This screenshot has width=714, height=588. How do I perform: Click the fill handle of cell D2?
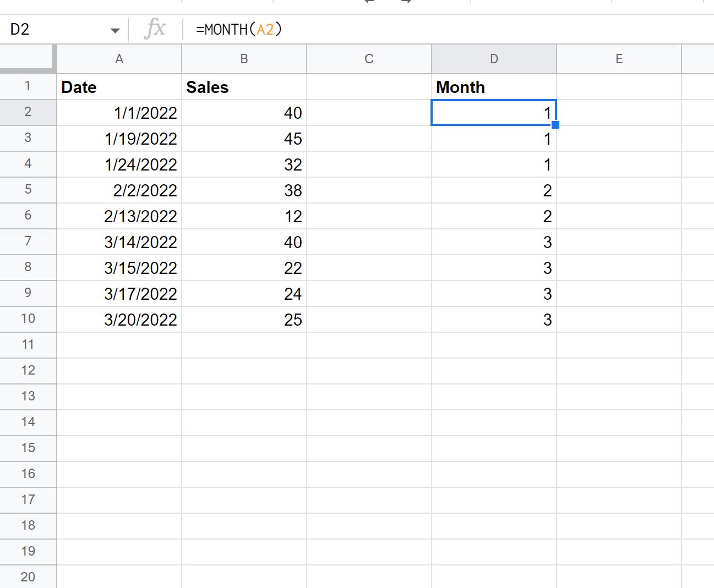[555, 125]
